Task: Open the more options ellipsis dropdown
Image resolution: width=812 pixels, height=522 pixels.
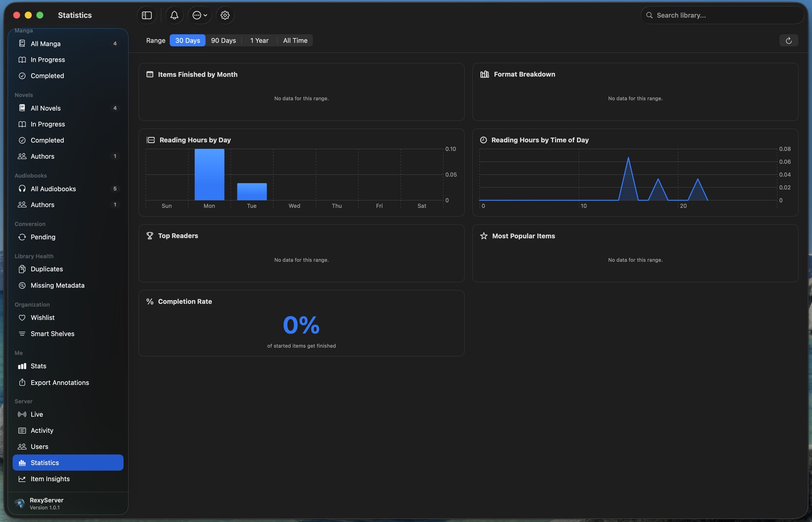Action: [x=200, y=15]
